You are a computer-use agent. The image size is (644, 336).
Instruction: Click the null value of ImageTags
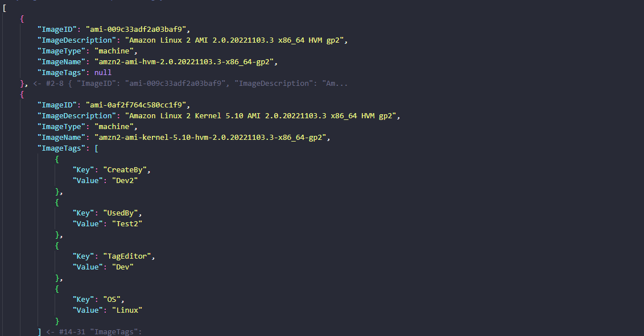(103, 73)
